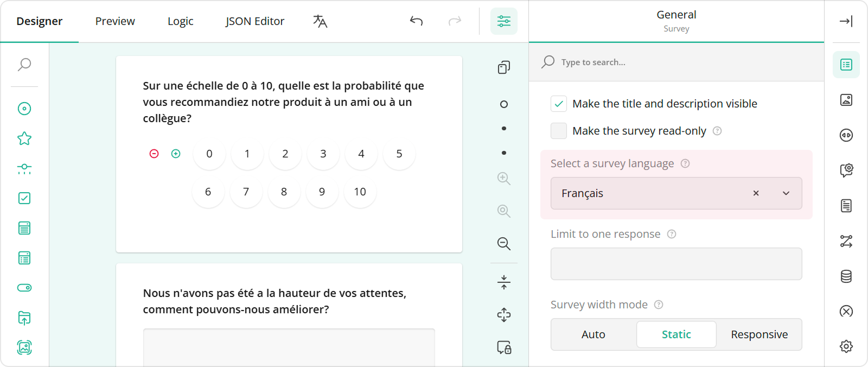Open Conditions logic category

click(846, 241)
